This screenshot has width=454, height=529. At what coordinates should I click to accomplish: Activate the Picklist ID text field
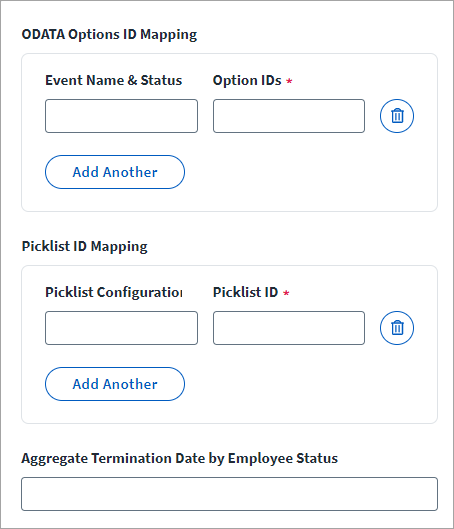click(289, 328)
